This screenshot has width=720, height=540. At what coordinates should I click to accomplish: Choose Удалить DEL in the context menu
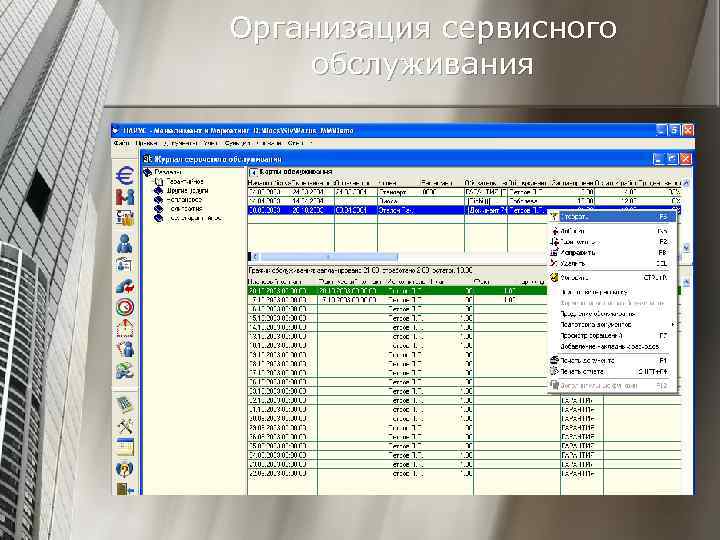tap(612, 264)
